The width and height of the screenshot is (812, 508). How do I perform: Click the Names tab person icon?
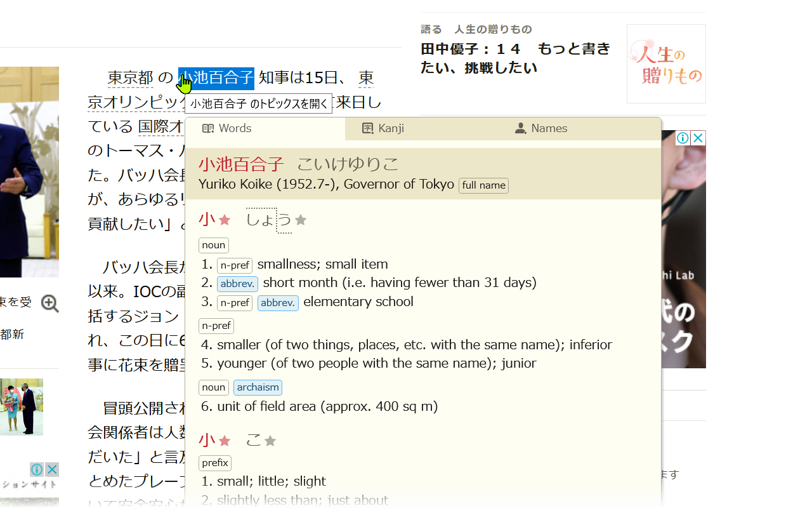(521, 128)
